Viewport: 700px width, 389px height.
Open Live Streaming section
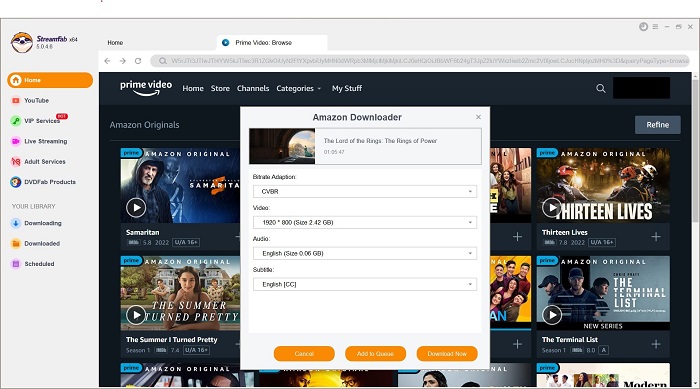point(46,141)
